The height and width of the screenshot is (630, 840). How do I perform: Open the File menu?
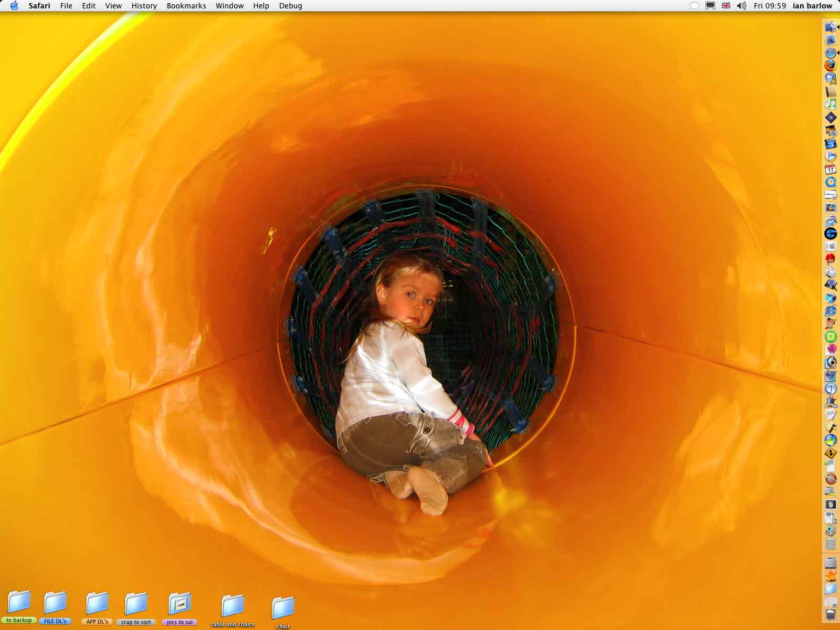click(x=66, y=6)
